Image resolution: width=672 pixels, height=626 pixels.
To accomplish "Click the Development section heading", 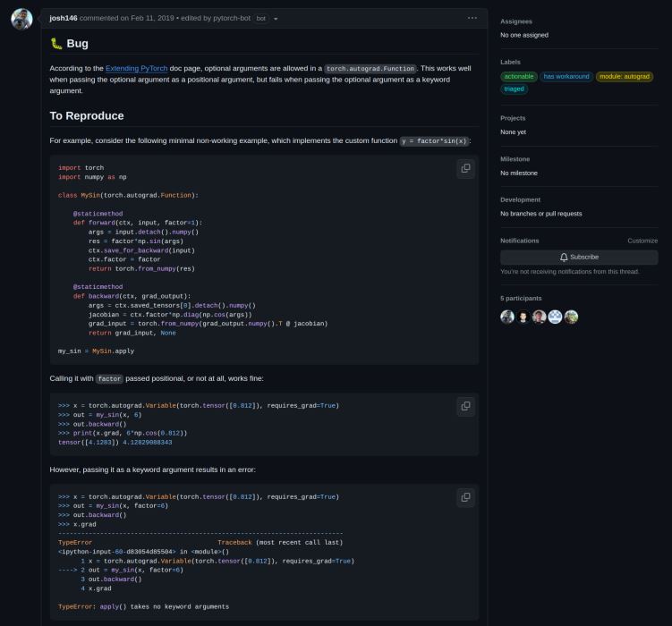I will tap(520, 200).
